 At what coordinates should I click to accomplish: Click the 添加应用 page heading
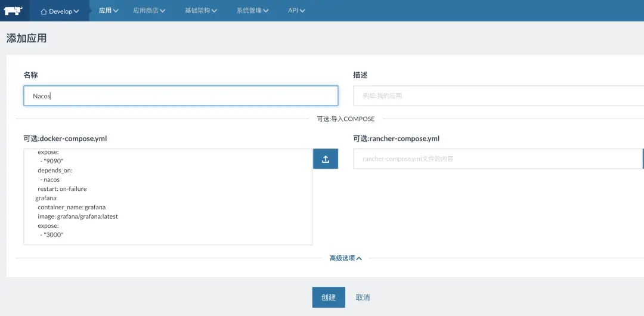click(26, 39)
